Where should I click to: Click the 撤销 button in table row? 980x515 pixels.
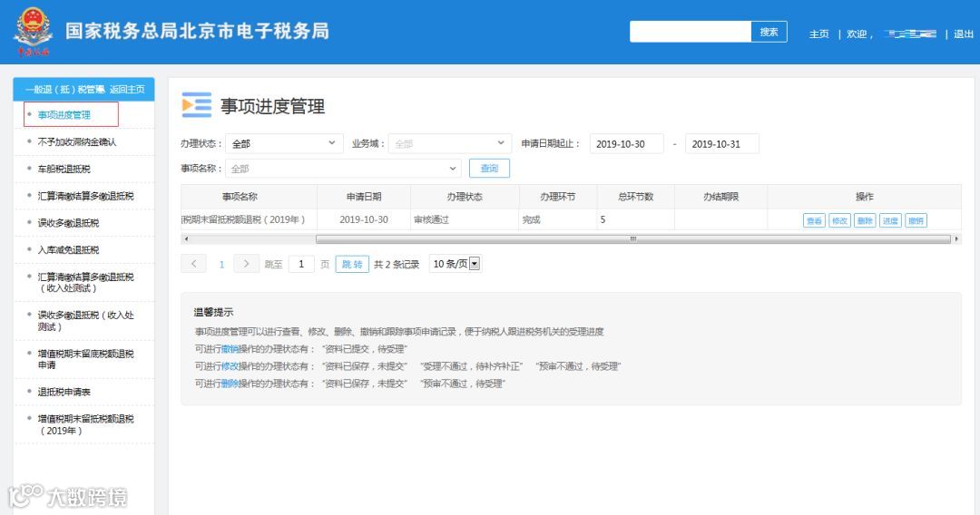point(916,220)
